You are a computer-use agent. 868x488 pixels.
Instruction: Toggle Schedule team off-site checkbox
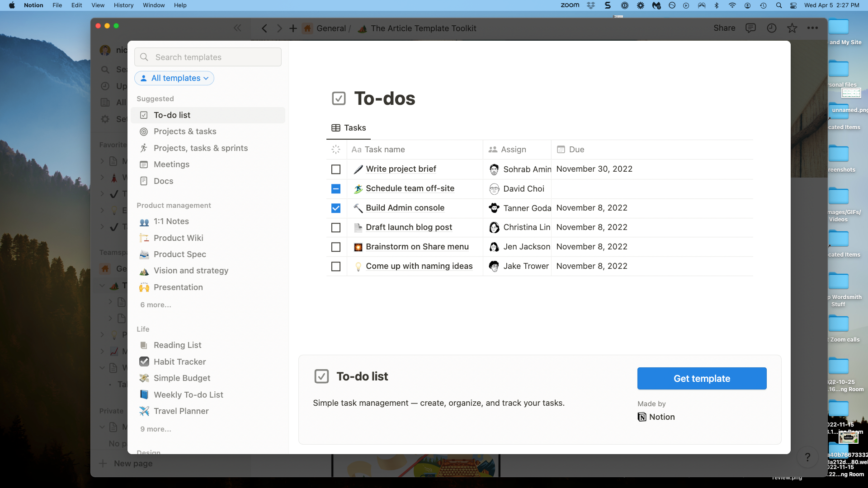(x=336, y=189)
